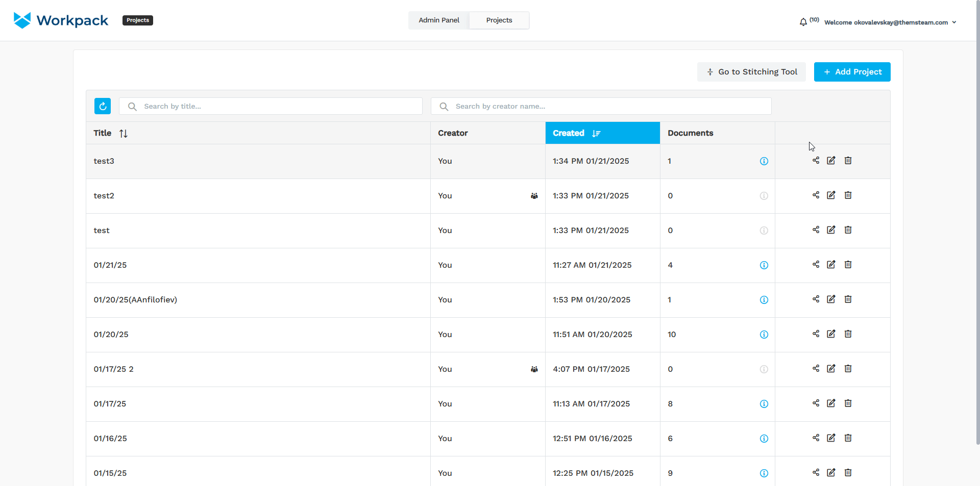Show document info for 01/20/25(AAnfilofiev) project
980x486 pixels.
764,300
